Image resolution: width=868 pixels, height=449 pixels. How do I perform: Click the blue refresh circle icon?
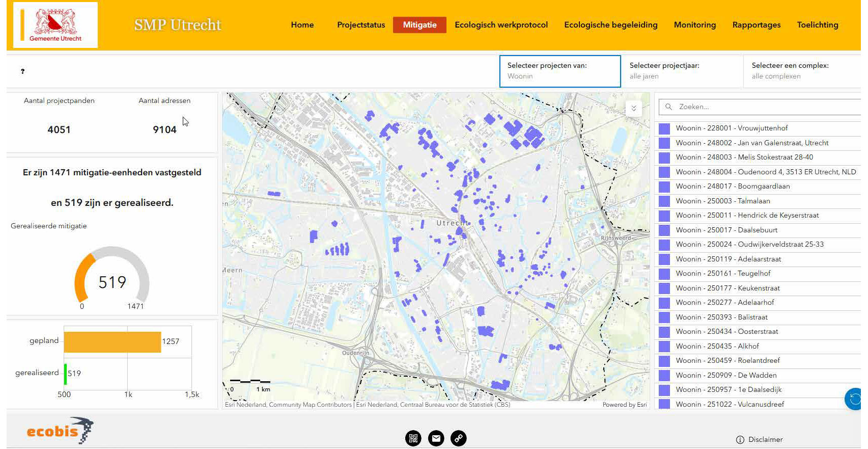(x=854, y=399)
